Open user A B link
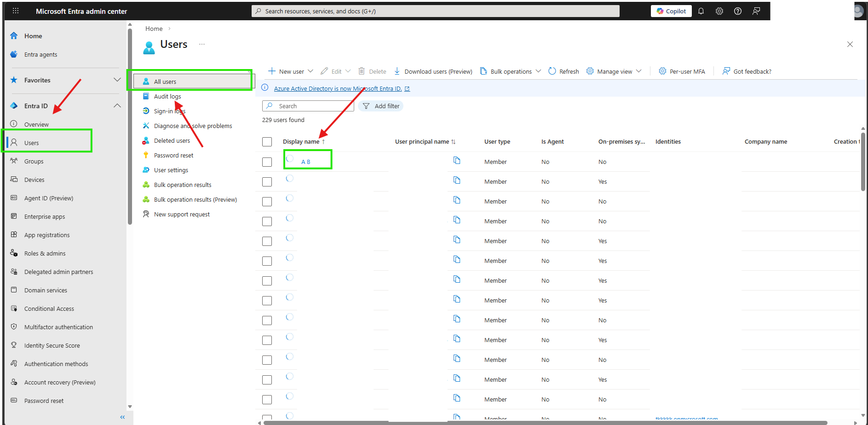868x425 pixels. point(306,162)
